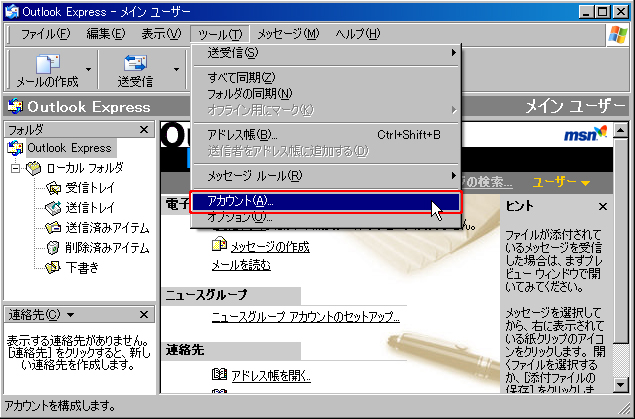Click the メッセージの作成 link

[270, 247]
